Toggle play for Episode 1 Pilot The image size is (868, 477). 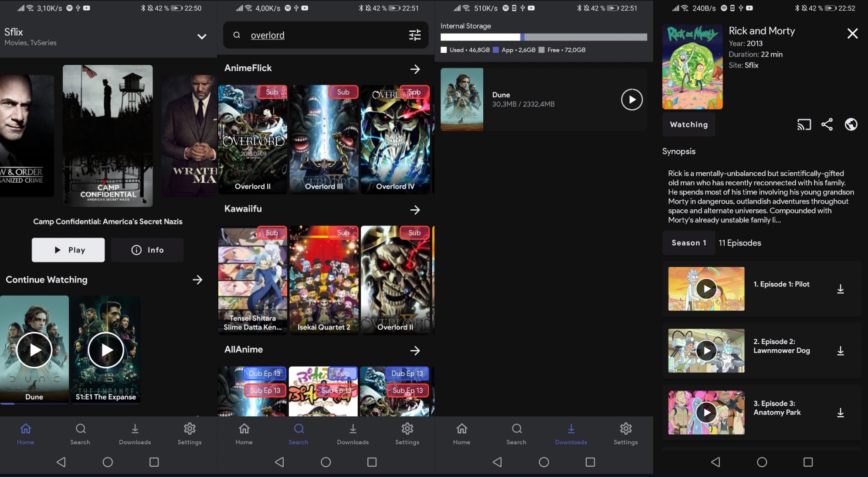pyautogui.click(x=706, y=289)
